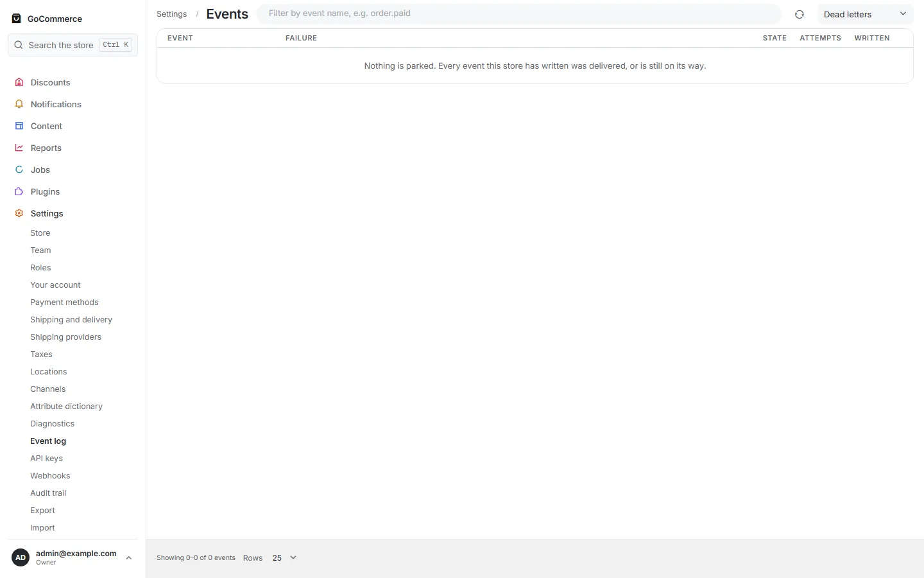924x578 pixels.
Task: Open the Webhooks settings page
Action: point(50,476)
